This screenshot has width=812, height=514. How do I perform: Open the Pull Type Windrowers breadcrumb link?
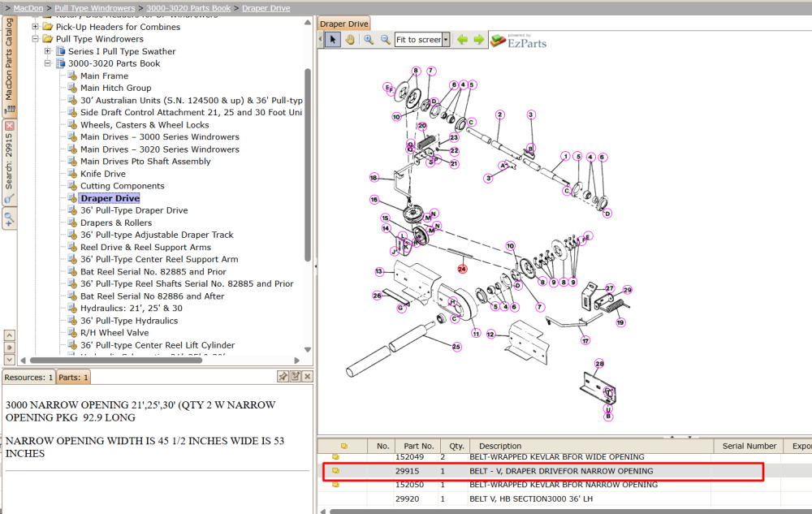(x=95, y=8)
